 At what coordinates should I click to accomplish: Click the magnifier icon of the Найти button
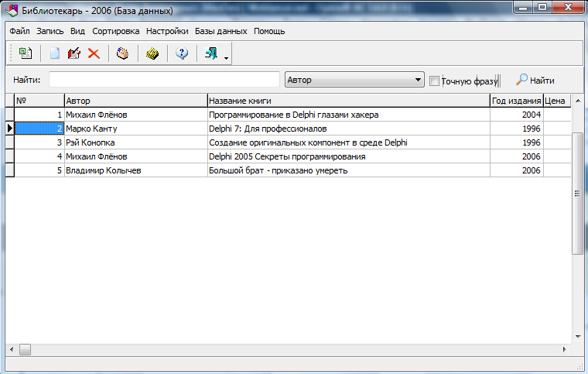(x=521, y=80)
